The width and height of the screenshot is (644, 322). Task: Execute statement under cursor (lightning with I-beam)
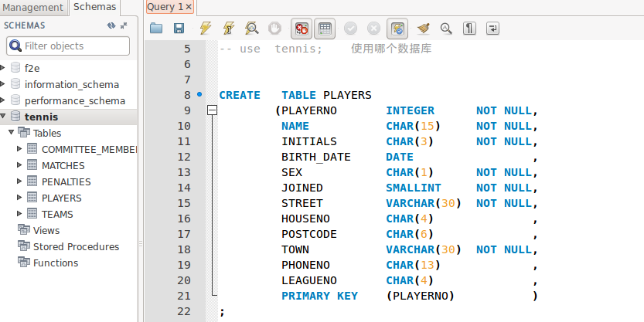(228, 29)
